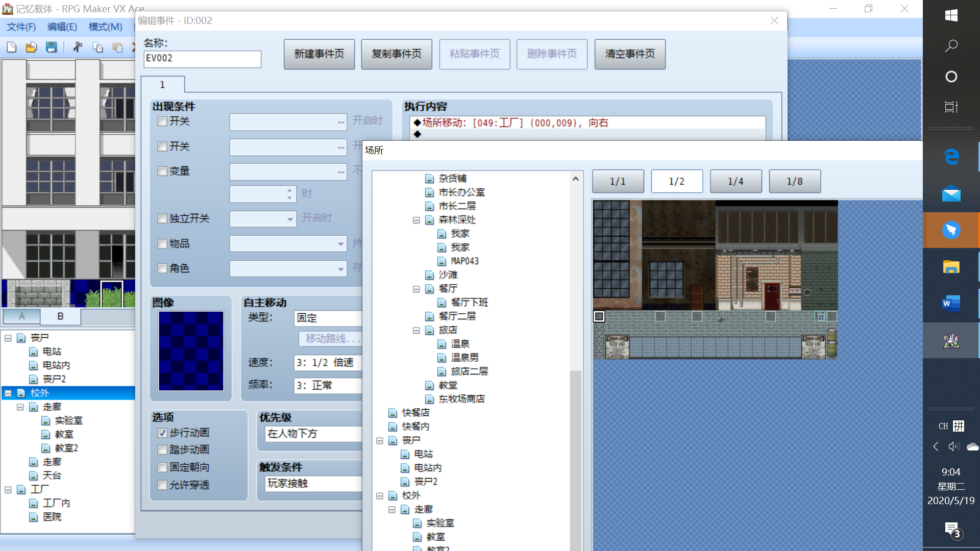
Task: Click the event image graphic swatch
Action: pyautogui.click(x=191, y=351)
